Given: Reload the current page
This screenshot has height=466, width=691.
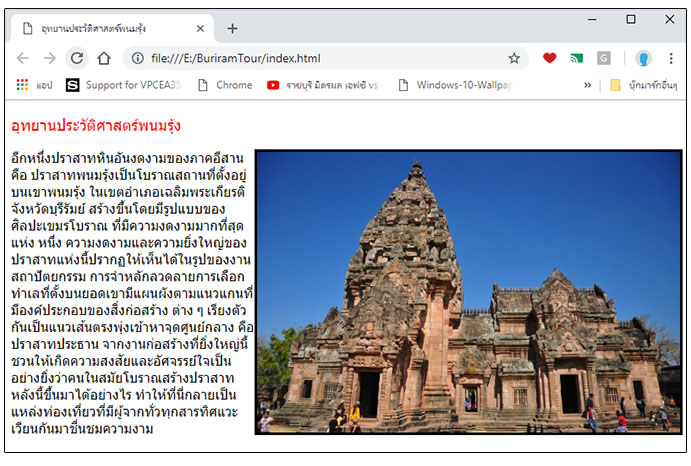Looking at the screenshot, I should [76, 58].
